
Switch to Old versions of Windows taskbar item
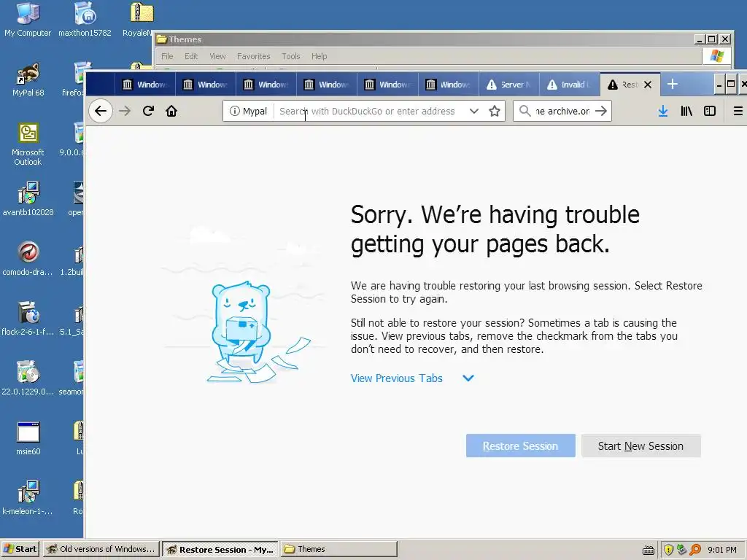101,549
